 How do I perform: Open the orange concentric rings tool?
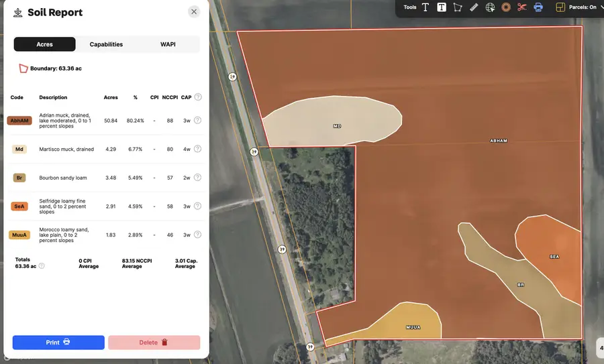click(506, 7)
